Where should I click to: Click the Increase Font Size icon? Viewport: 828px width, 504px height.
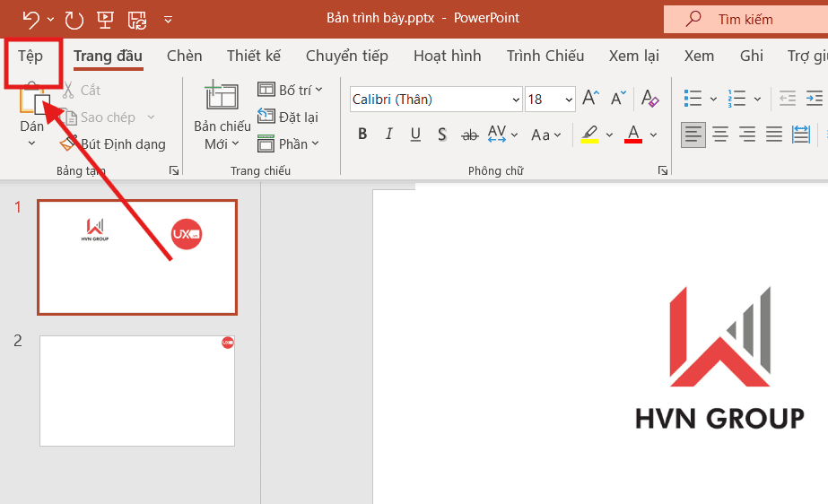coord(591,98)
